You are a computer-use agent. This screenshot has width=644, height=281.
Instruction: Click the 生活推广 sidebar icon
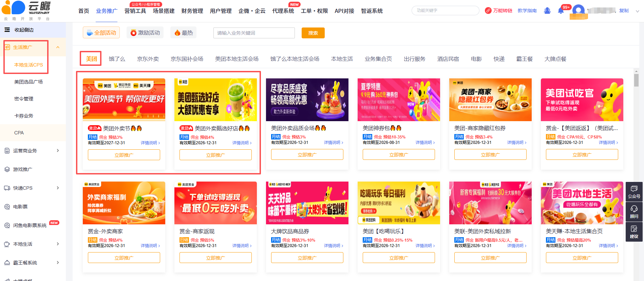[x=7, y=47]
